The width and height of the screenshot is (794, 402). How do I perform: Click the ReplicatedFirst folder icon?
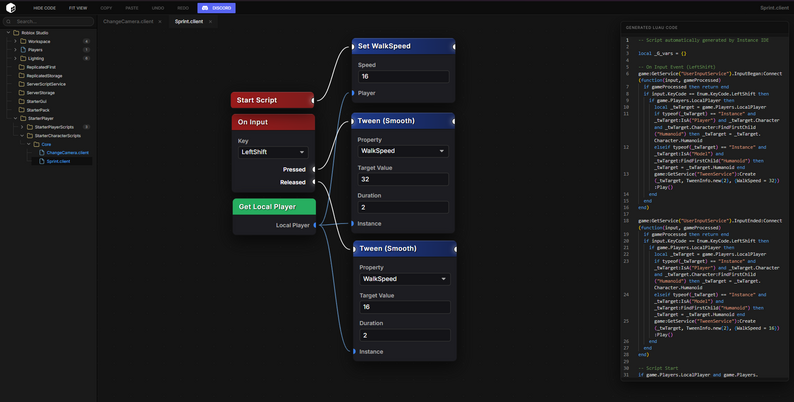(21, 67)
